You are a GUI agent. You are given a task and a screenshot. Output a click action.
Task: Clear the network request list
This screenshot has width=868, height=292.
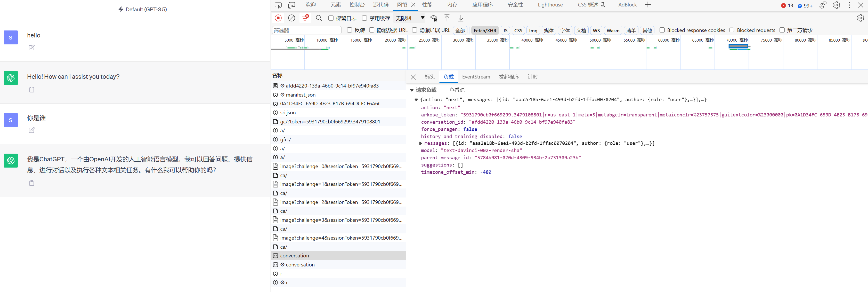tap(291, 18)
